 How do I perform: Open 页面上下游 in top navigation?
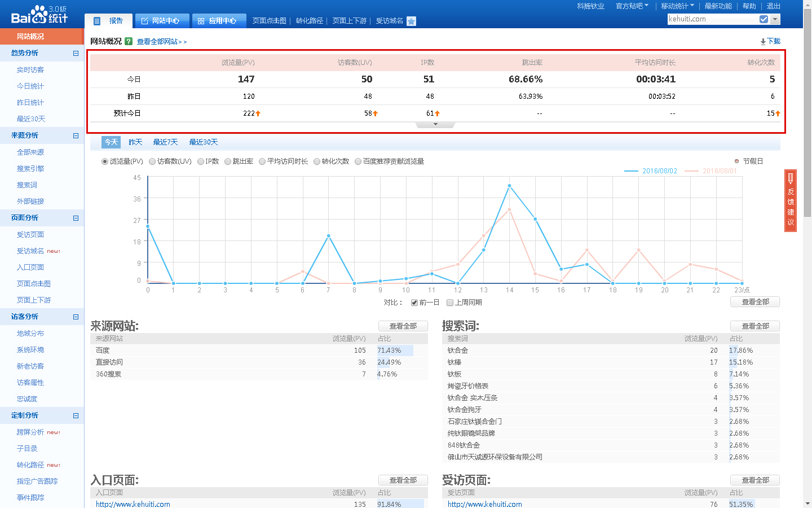coord(350,21)
